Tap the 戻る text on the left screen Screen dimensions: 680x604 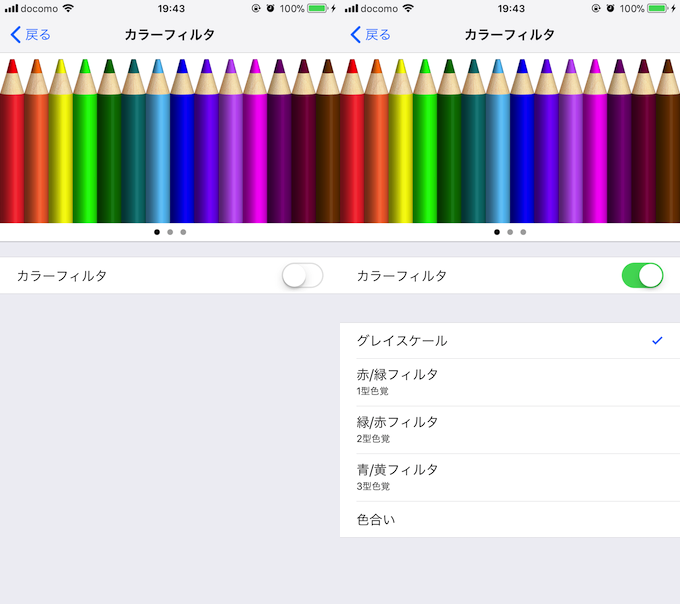(x=38, y=35)
